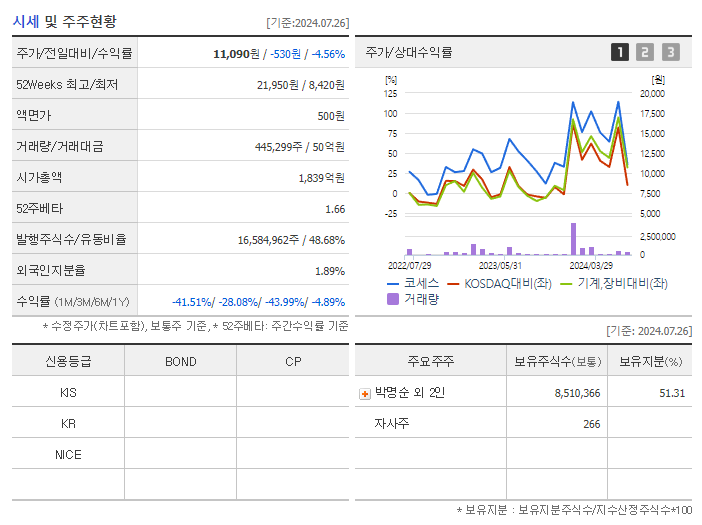
Task: Click the 1.66 beta value
Action: tap(335, 209)
